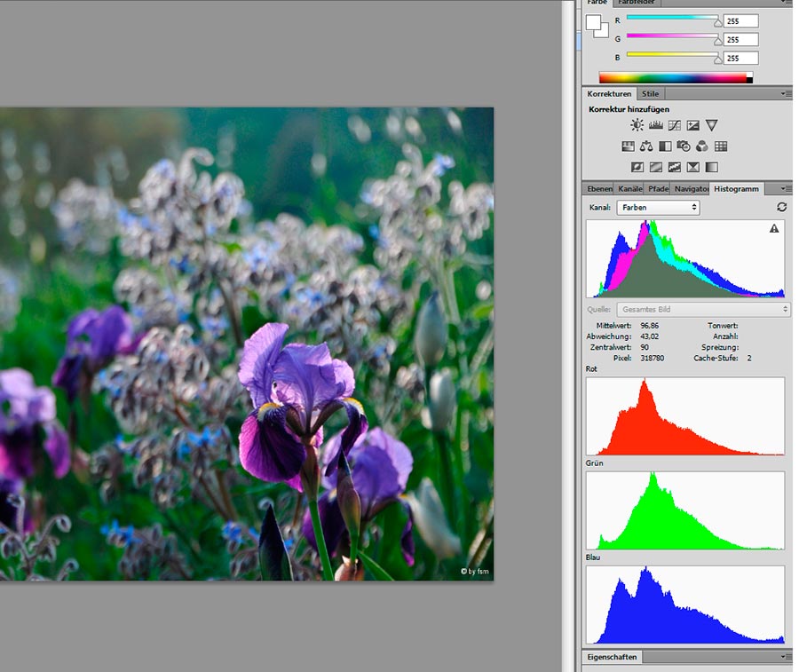Add a Photo Filter adjustment (camera icon)
This screenshot has width=799, height=672.
point(684,146)
